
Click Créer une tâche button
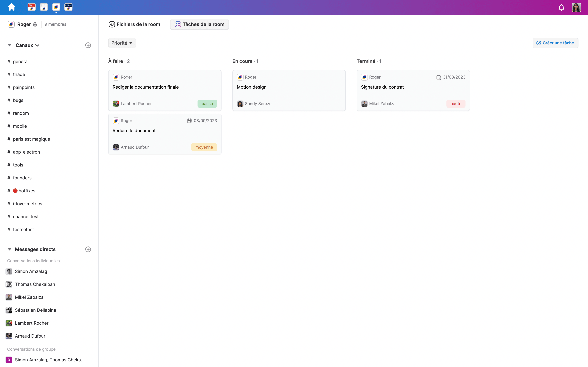[555, 43]
